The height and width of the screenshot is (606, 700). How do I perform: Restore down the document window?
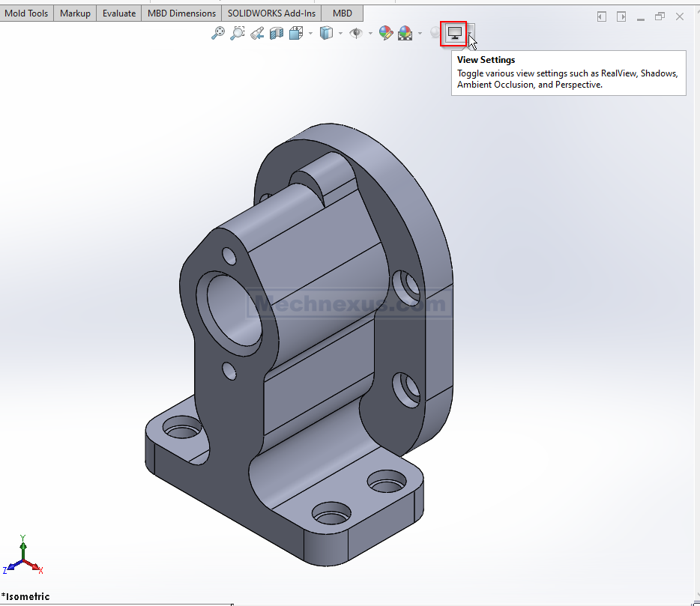[660, 16]
